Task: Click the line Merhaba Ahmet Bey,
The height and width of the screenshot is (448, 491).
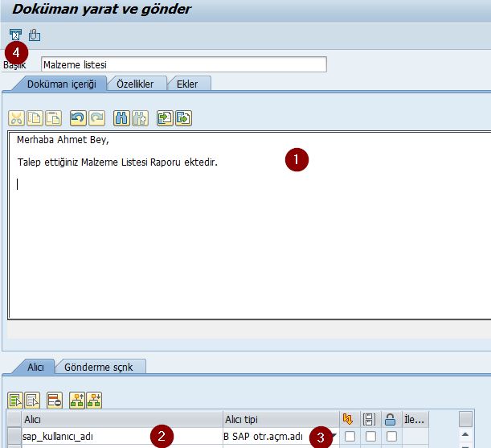Action: pos(63,140)
